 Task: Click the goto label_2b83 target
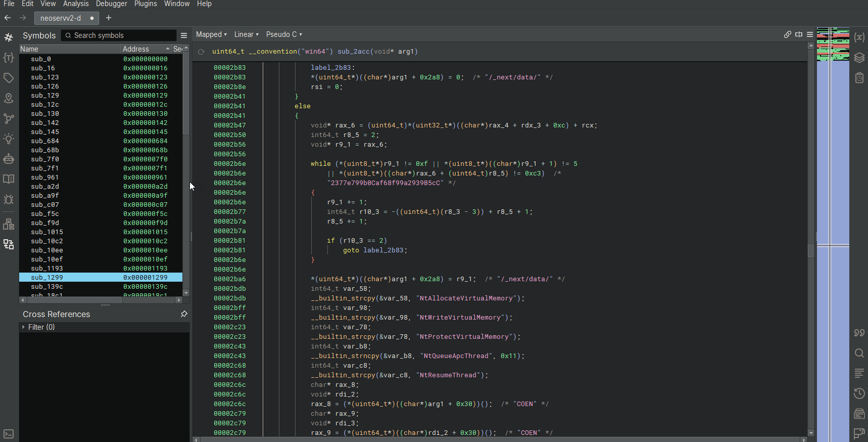tap(384, 250)
